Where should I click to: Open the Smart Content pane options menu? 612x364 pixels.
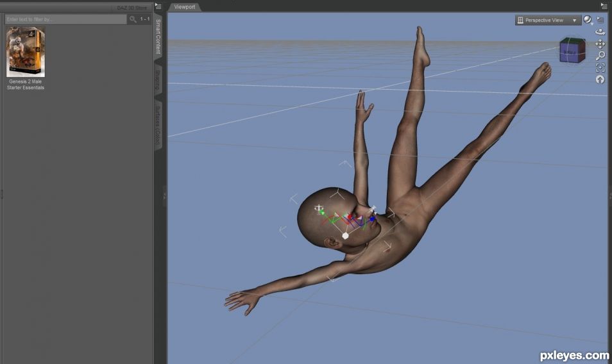tap(158, 6)
